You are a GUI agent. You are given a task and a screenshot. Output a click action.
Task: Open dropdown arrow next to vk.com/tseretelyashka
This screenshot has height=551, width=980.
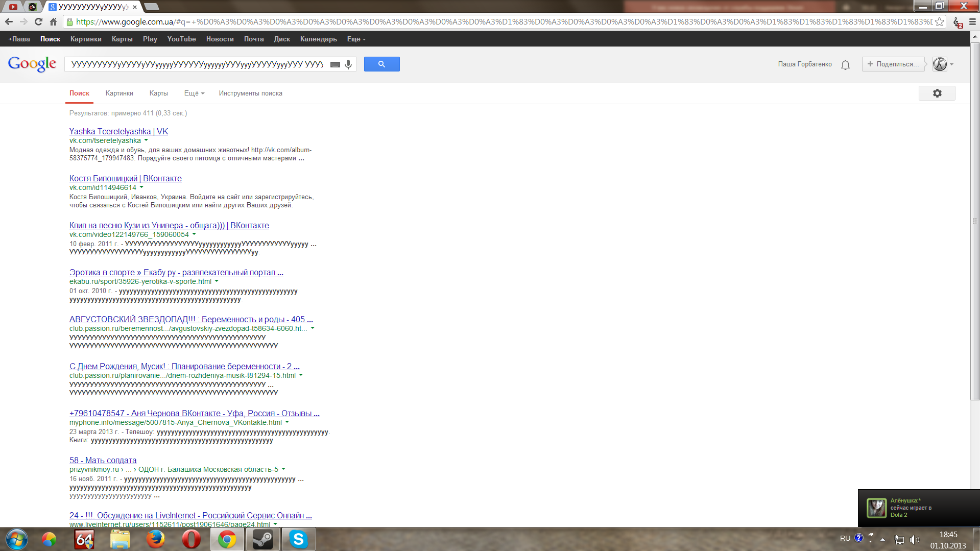(146, 140)
